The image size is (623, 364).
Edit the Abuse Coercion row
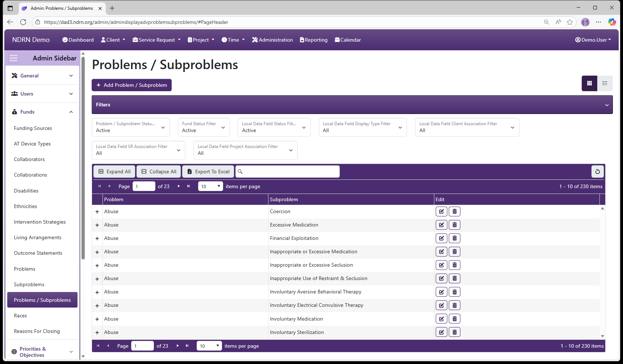441,211
